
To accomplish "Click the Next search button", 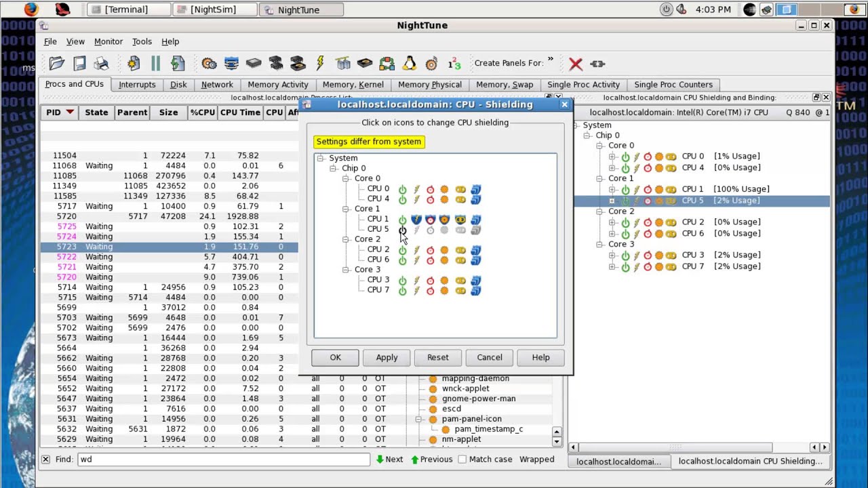I will point(389,460).
